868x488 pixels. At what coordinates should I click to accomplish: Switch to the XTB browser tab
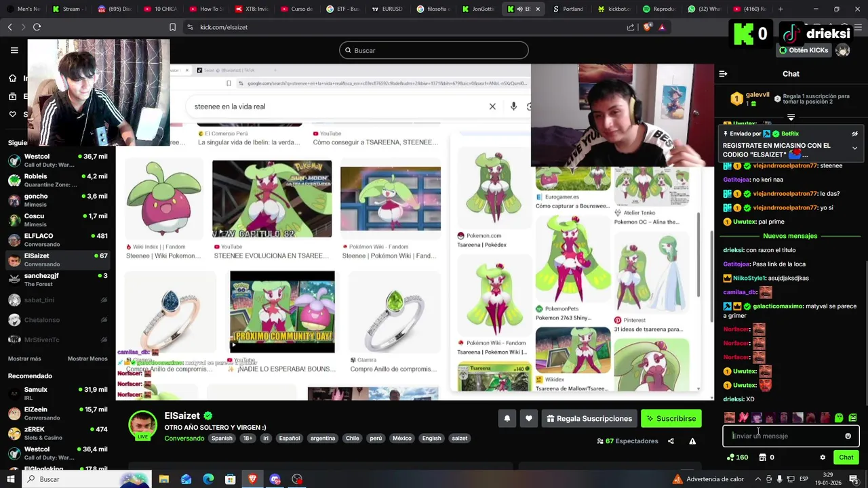pos(252,9)
